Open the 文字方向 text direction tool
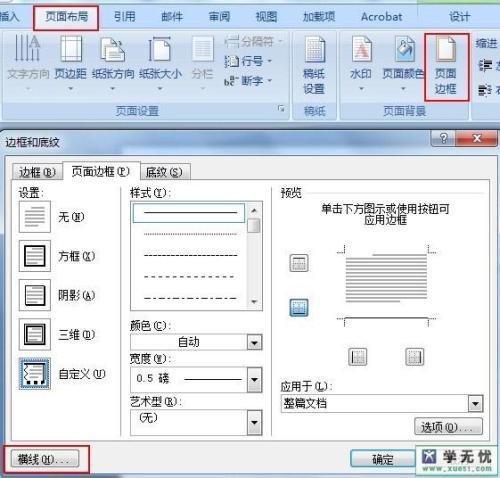500x478 pixels. point(28,63)
